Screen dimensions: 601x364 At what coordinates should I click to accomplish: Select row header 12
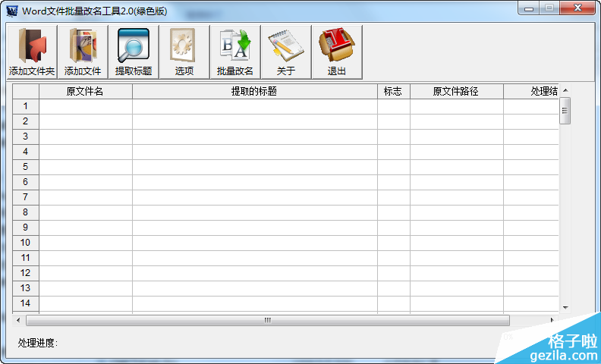(x=26, y=273)
